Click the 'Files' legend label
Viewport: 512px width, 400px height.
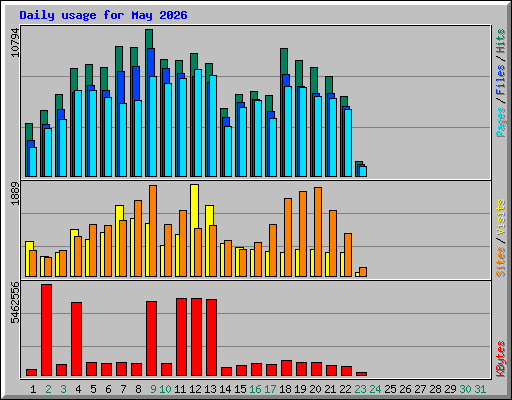click(500, 79)
